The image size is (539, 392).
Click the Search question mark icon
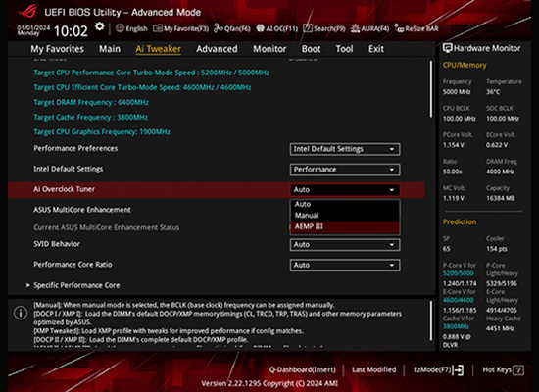click(308, 28)
